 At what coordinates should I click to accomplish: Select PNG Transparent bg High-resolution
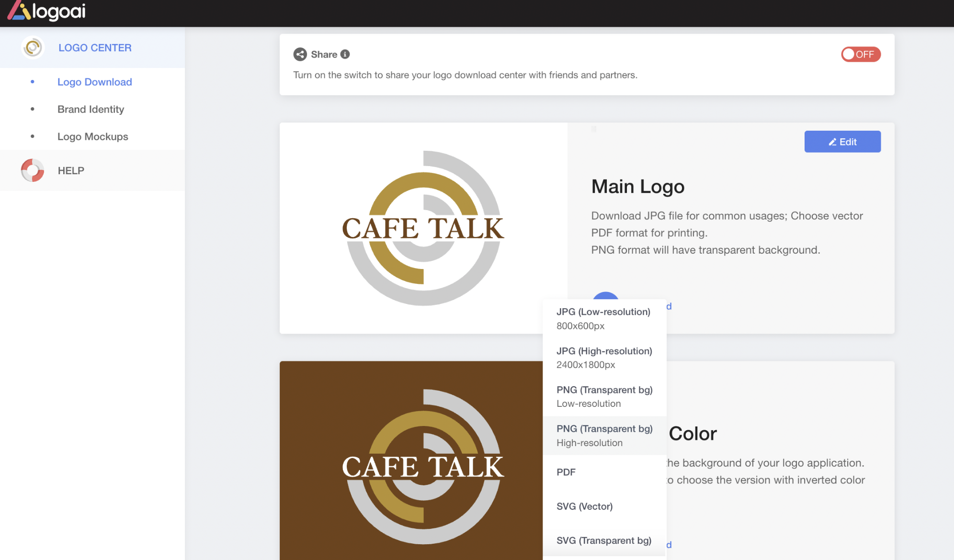click(604, 435)
